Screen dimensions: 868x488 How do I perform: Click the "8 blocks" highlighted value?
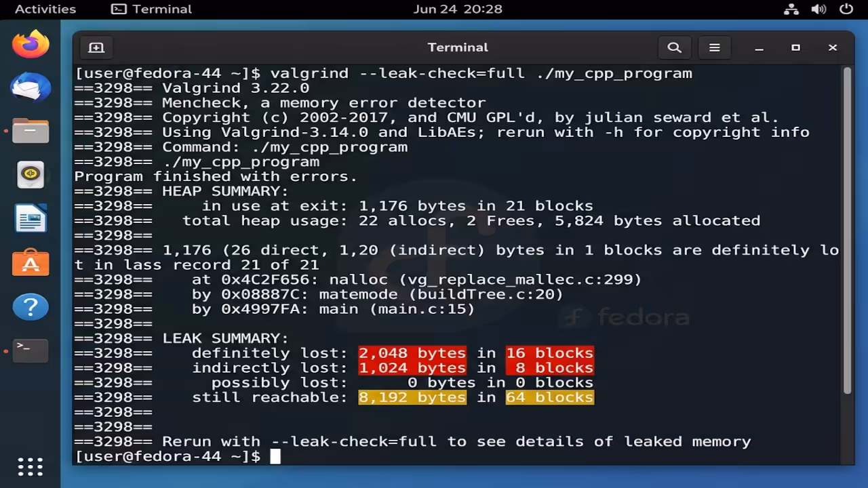click(549, 368)
